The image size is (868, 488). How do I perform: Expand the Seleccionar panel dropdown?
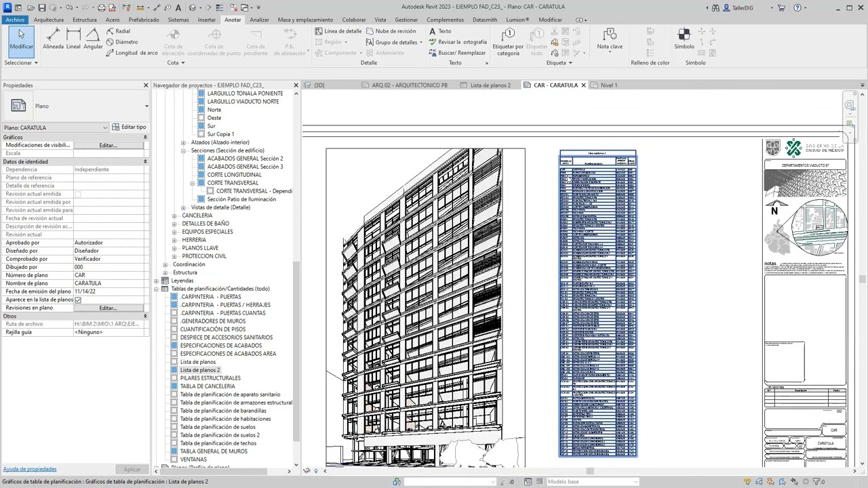[21, 63]
